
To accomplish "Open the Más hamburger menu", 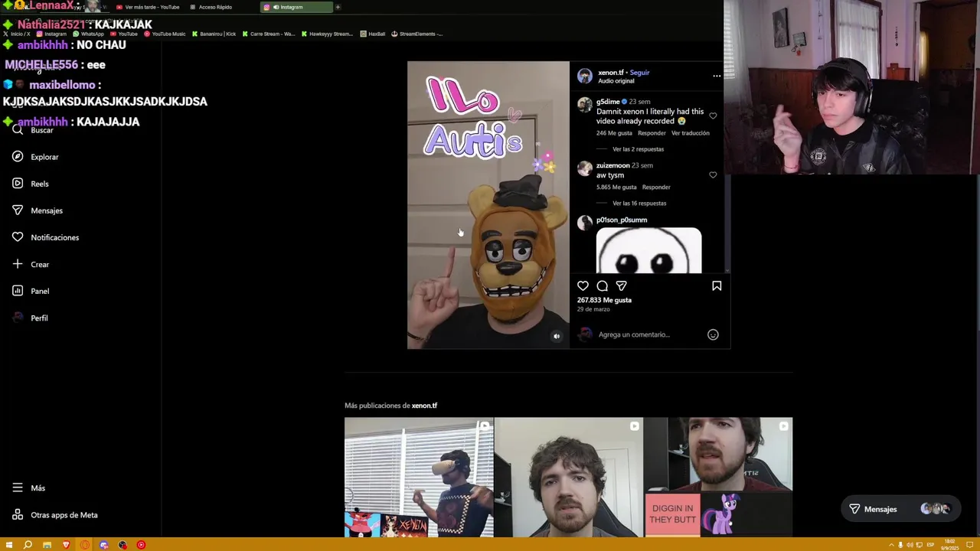I will point(28,487).
